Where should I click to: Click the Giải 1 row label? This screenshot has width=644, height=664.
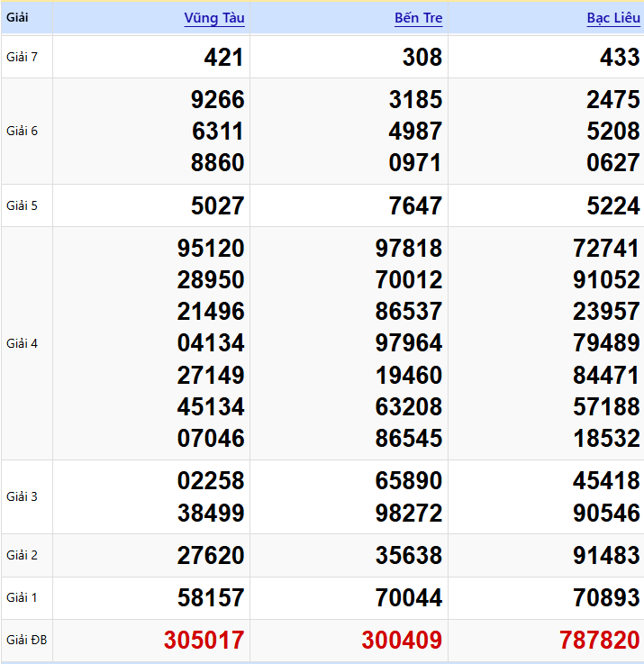point(22,597)
